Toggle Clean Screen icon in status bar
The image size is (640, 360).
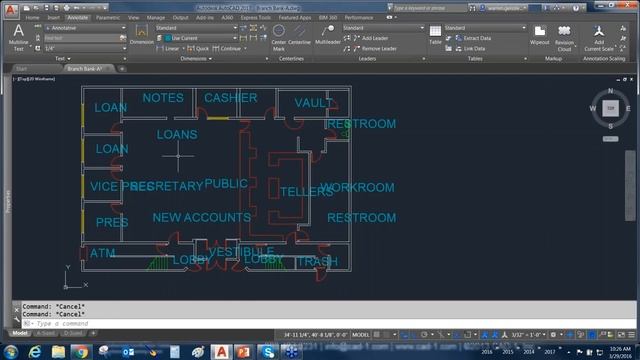point(621,335)
